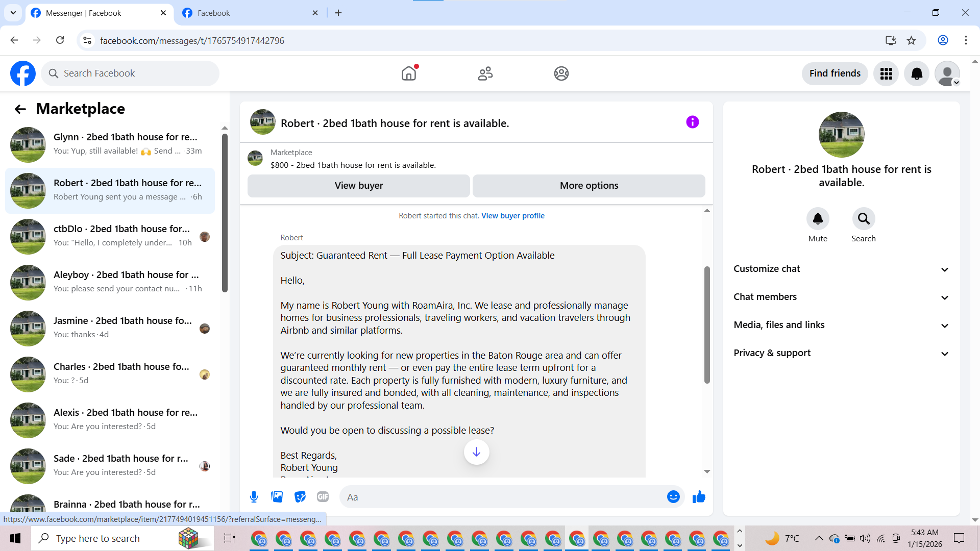Expand the Chat members section
This screenshot has width=980, height=551.
pos(841,297)
